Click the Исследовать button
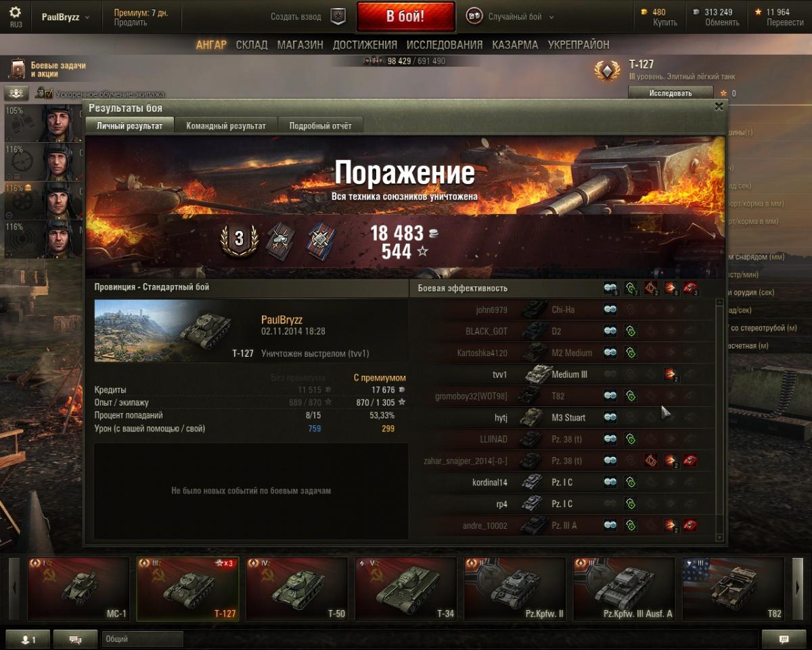 point(671,93)
